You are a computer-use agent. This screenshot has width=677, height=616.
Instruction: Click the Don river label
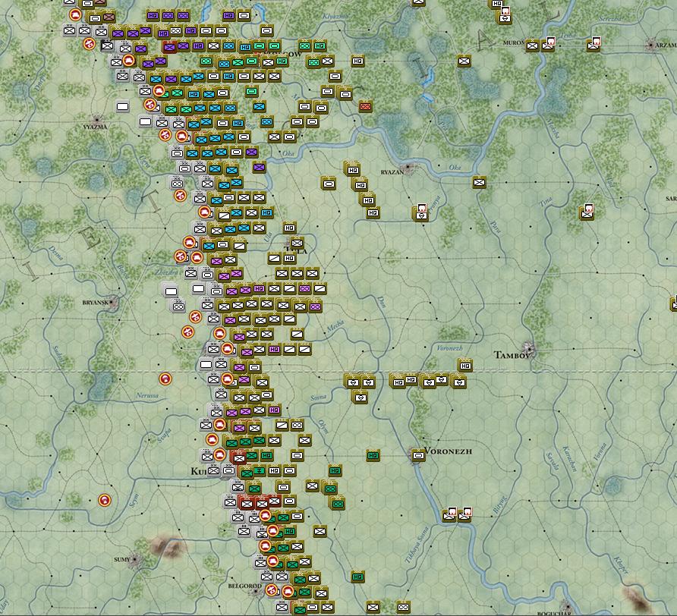(382, 301)
